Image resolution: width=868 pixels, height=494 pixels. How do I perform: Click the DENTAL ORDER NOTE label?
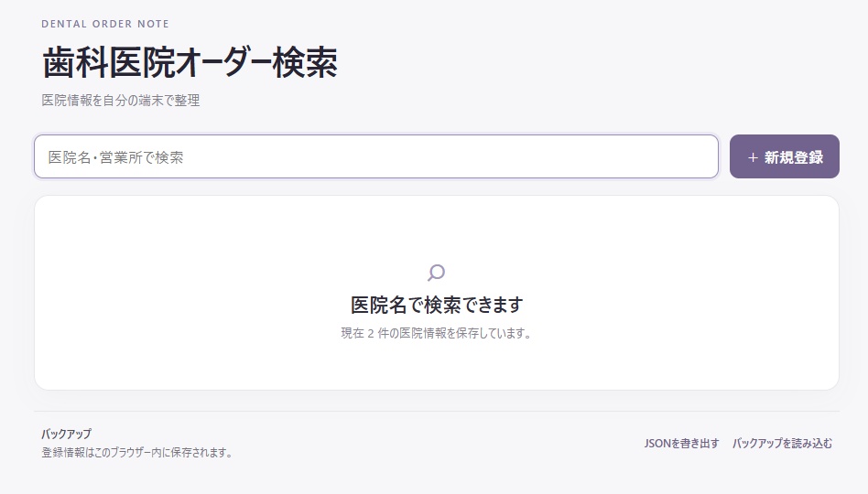click(x=105, y=24)
